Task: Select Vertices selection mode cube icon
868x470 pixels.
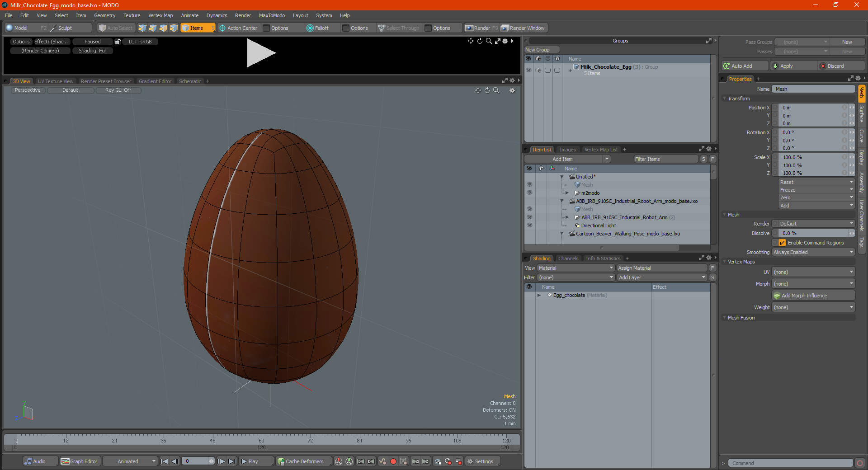Action: pyautogui.click(x=142, y=28)
